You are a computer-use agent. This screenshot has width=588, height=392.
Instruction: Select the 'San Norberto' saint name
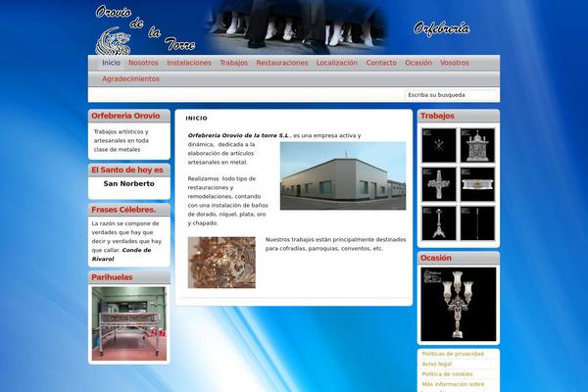click(128, 184)
